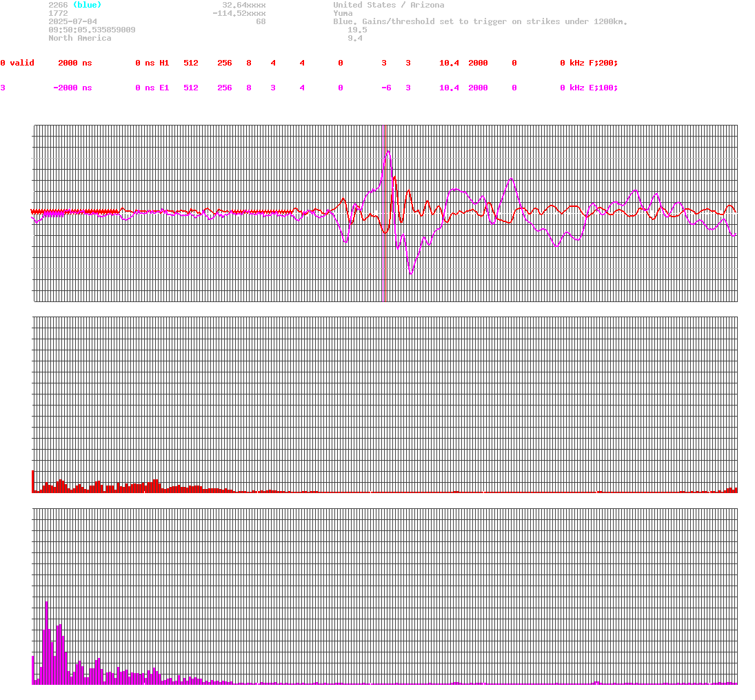
Task: Click the altitude value 68
Action: point(261,21)
